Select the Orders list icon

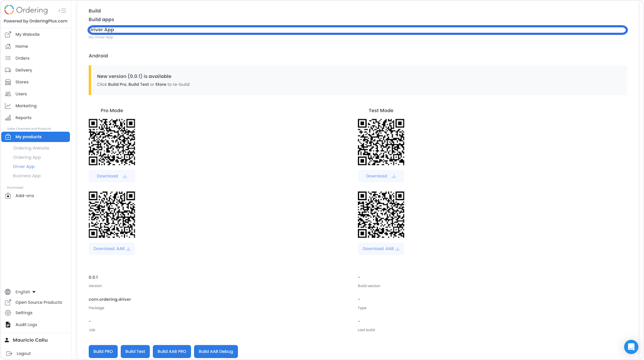click(8, 58)
